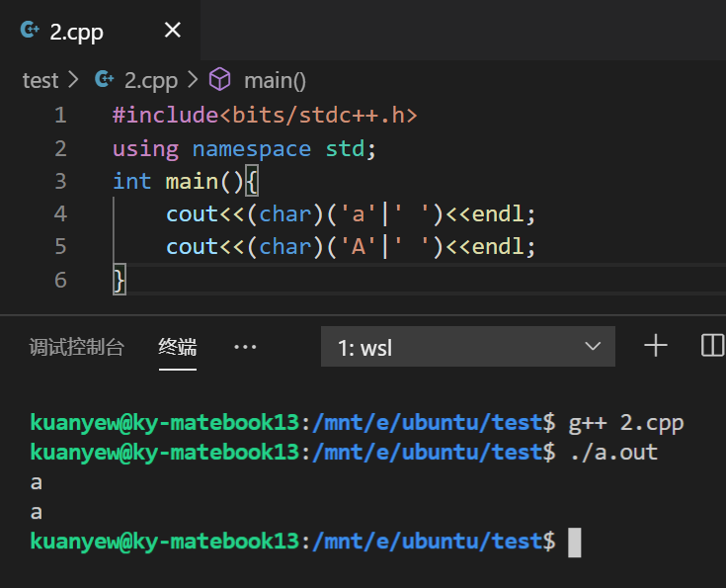Open the '...' more panel tabs menu

(x=245, y=347)
